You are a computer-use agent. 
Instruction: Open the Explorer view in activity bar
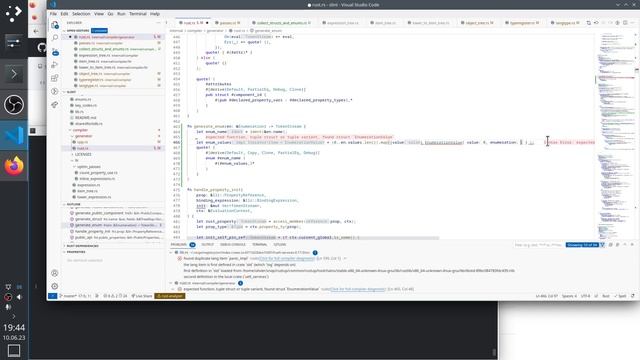click(54, 25)
